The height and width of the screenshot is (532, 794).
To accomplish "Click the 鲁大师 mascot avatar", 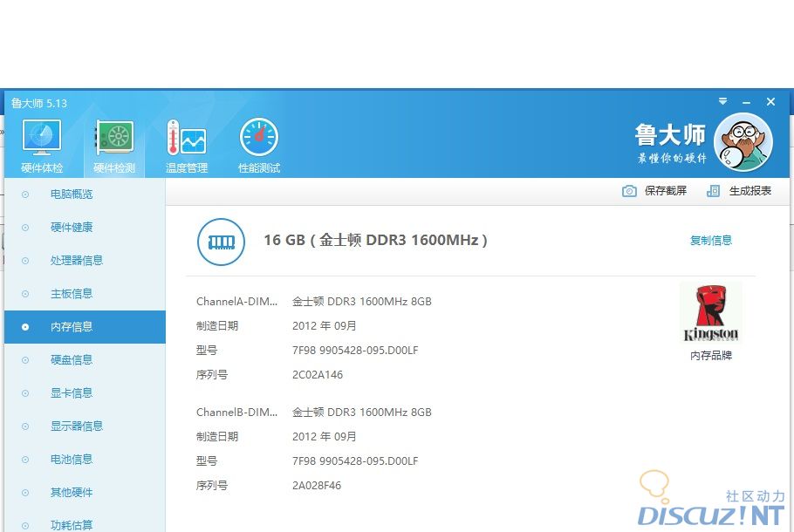I will tap(743, 142).
